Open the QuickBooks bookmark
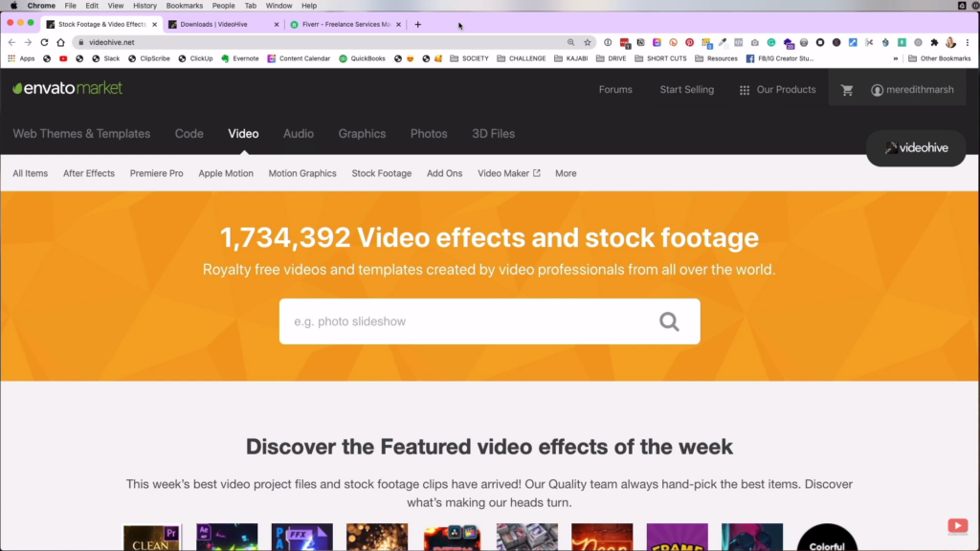Image resolution: width=980 pixels, height=551 pixels. click(362, 58)
